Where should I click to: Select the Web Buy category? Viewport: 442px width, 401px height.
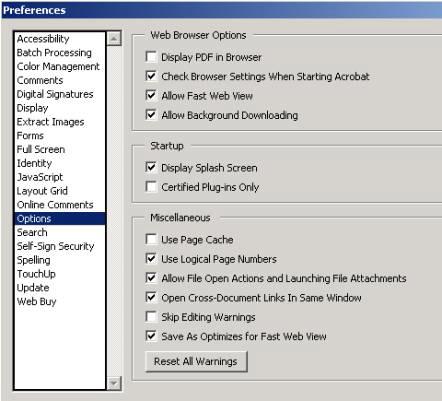[x=36, y=301]
